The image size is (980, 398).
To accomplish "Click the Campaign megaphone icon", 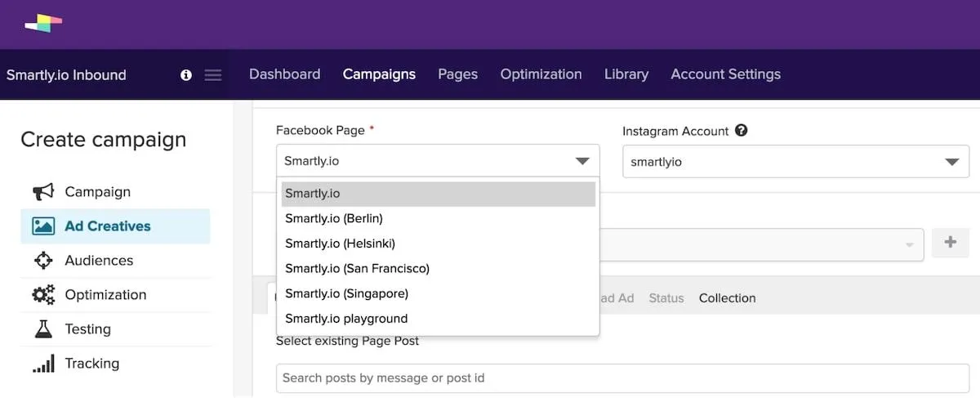I will point(43,192).
